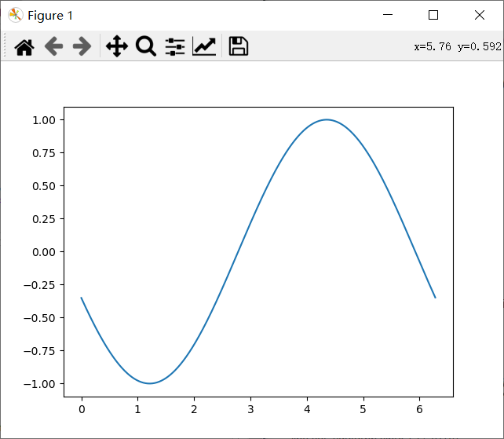Select the Zoom to rectangle magnifier
Screen dimensions: 504x439
coord(146,46)
